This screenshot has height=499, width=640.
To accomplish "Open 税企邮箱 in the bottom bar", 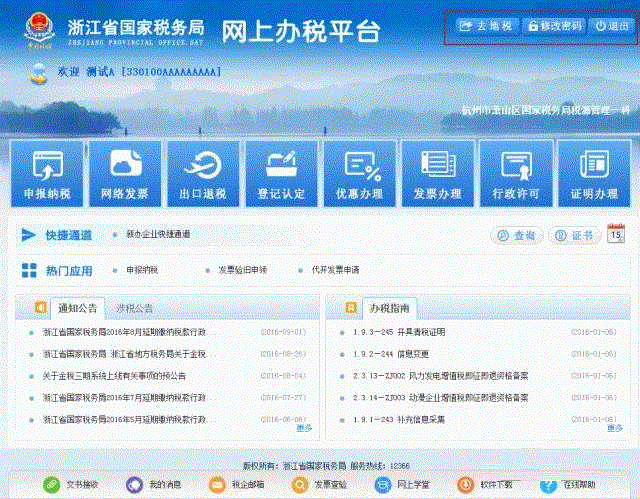I will [x=236, y=484].
